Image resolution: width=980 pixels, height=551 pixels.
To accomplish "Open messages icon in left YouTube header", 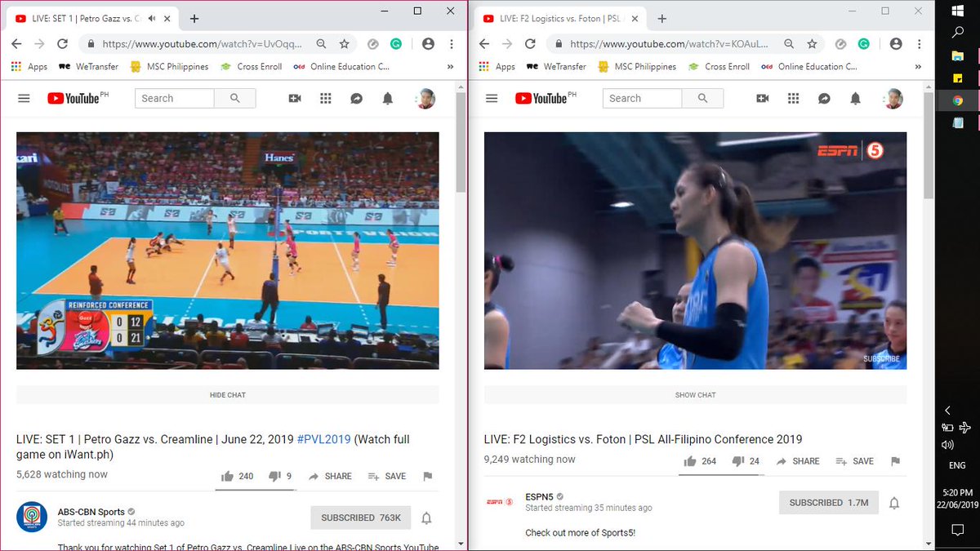I will point(357,98).
